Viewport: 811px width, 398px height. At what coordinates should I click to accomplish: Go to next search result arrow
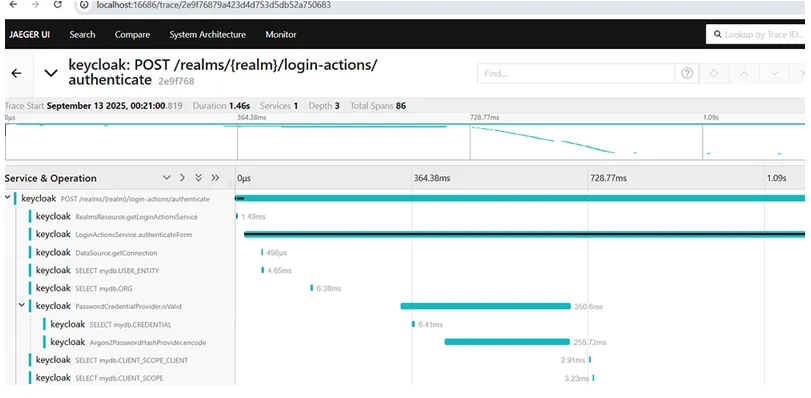[x=774, y=73]
